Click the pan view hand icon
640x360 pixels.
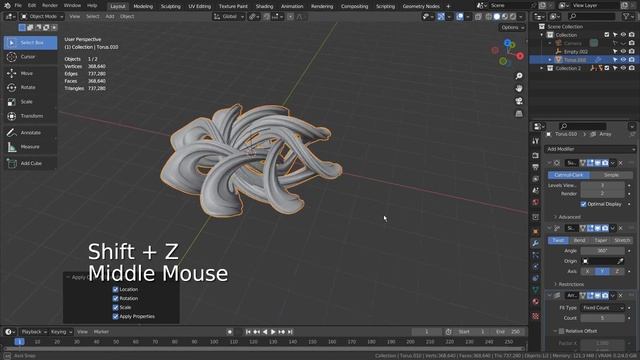(x=519, y=89)
